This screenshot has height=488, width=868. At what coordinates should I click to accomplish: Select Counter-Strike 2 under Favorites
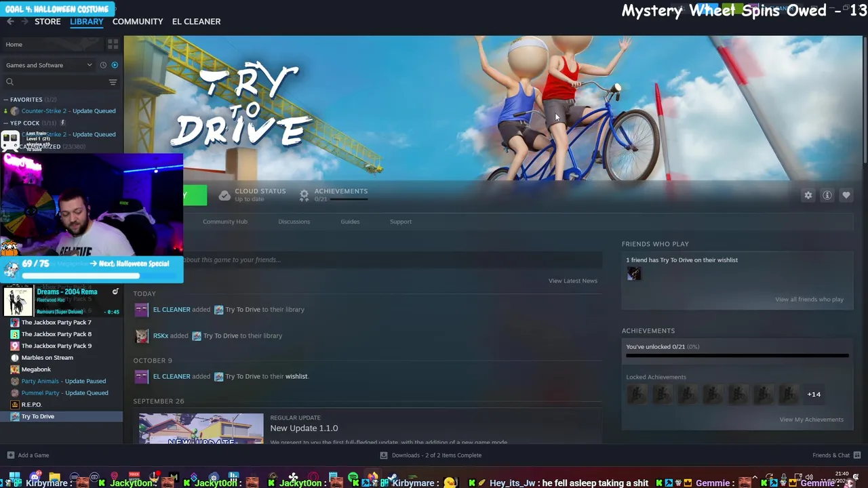68,111
